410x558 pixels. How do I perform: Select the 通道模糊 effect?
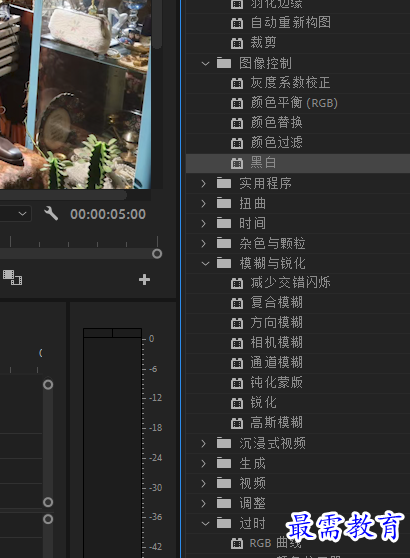[277, 363]
